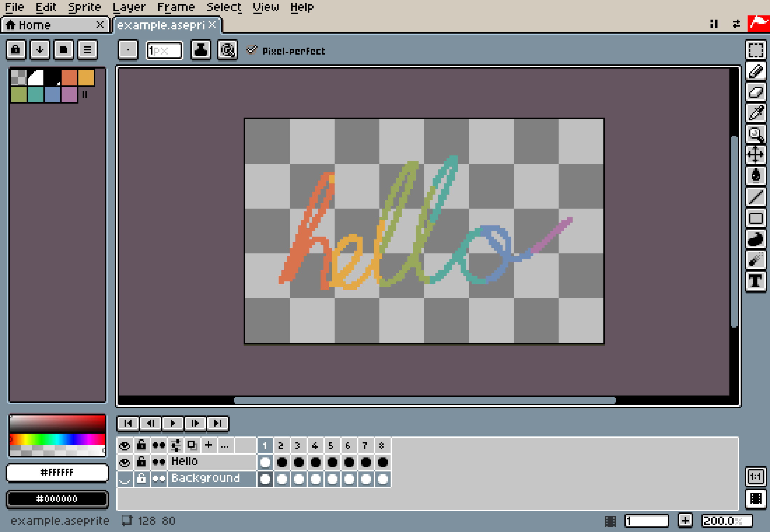This screenshot has height=532, width=770.
Task: Open the palette presets button
Action: 64,50
